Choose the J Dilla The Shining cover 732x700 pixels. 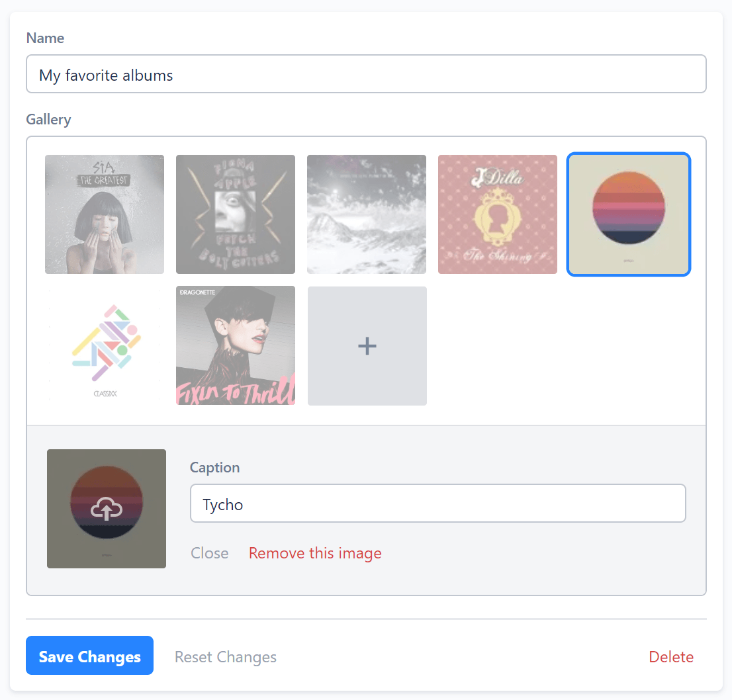498,214
